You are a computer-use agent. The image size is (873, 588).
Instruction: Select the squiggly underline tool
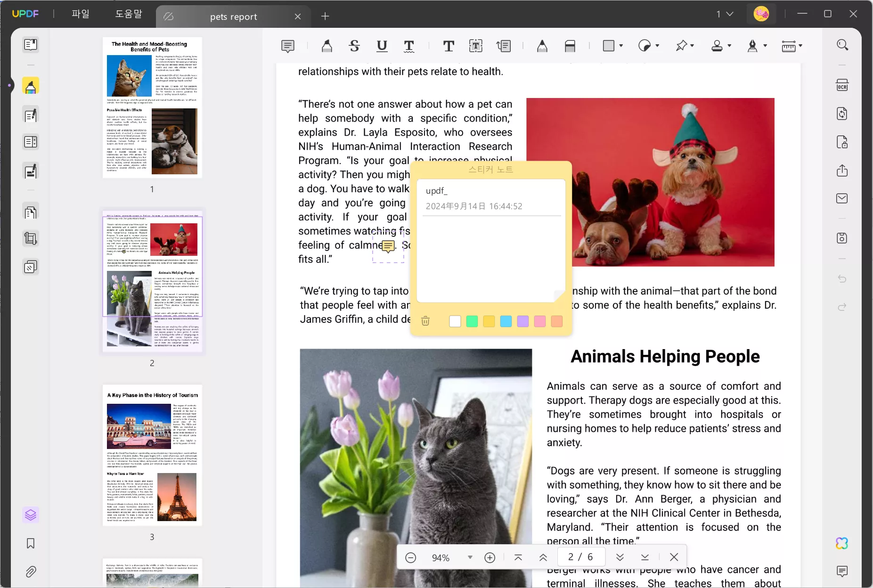409,46
